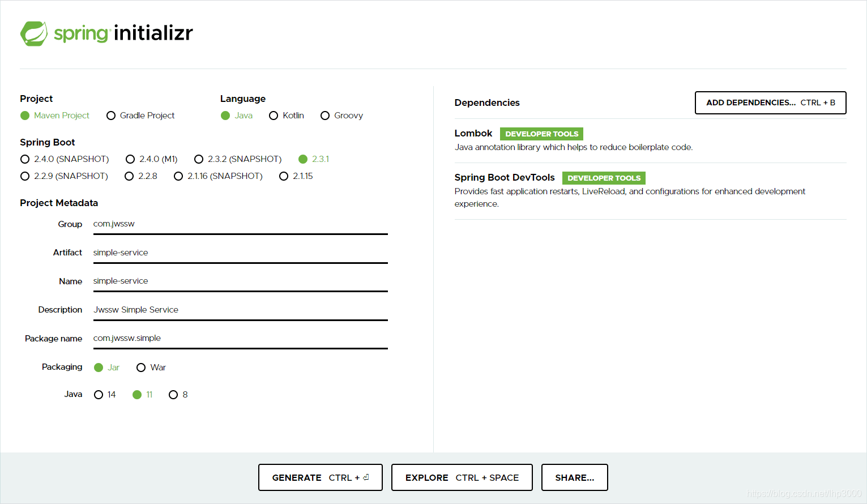
Task: Click the Dependencies heading
Action: [487, 102]
